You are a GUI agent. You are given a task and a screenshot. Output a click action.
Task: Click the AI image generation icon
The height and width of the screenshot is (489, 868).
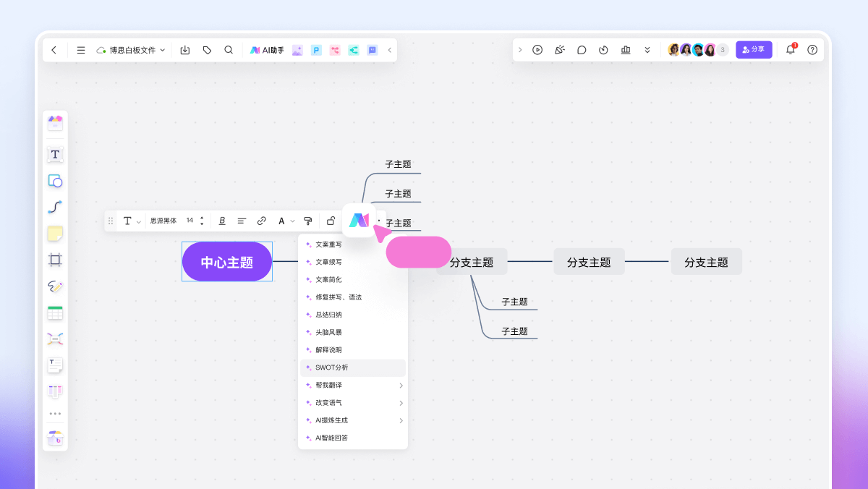(x=297, y=50)
